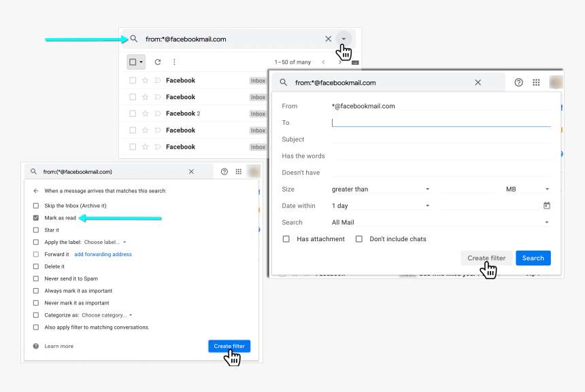Expand the select-all dropdown arrow
Viewport: 585px width, 392px height.
coord(141,62)
